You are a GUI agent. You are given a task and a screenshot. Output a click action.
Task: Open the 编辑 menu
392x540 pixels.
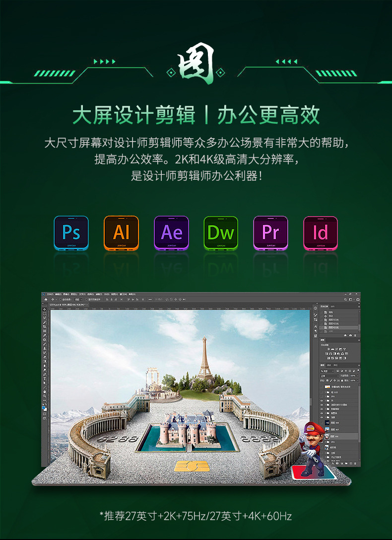pos(58,295)
